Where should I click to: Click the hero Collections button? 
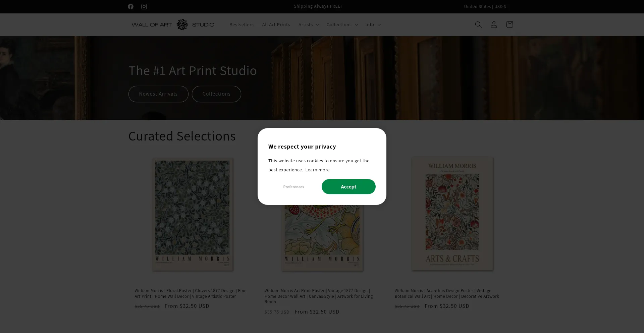(216, 94)
